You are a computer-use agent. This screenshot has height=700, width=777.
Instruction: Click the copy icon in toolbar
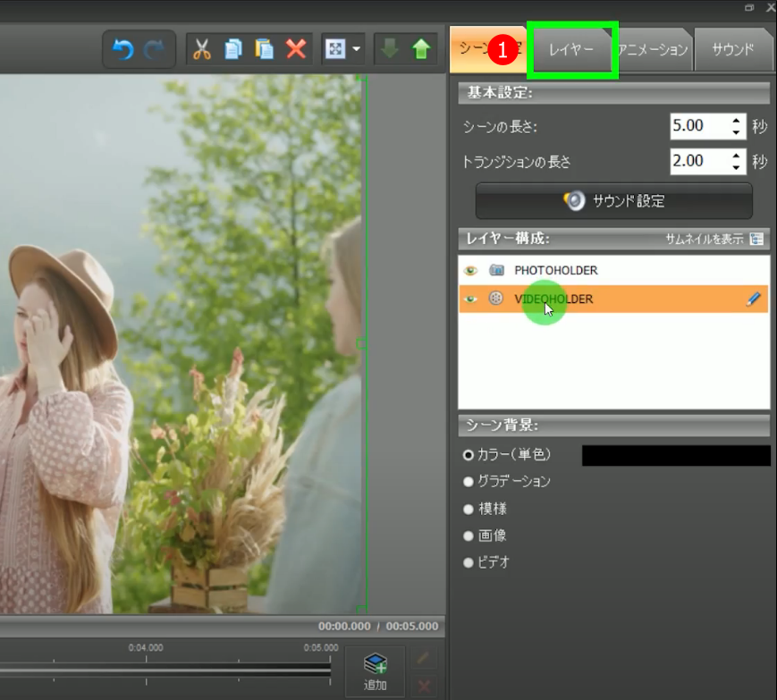pos(232,49)
